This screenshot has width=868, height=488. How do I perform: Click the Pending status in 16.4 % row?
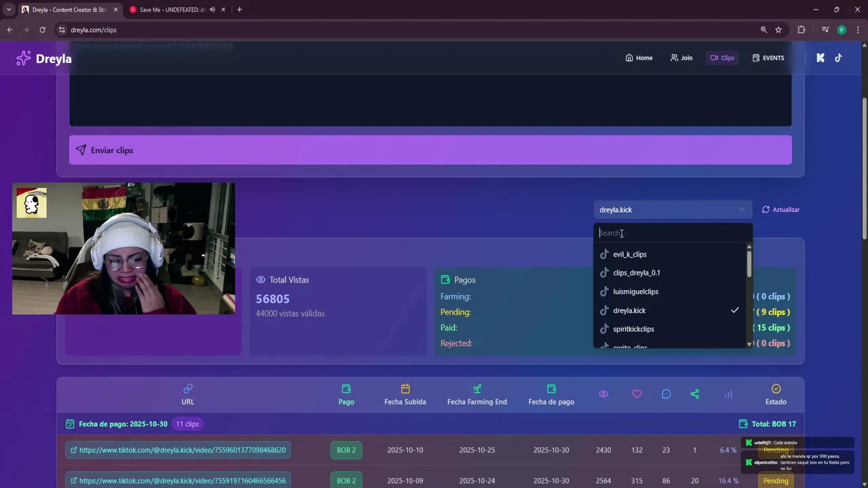(776, 481)
